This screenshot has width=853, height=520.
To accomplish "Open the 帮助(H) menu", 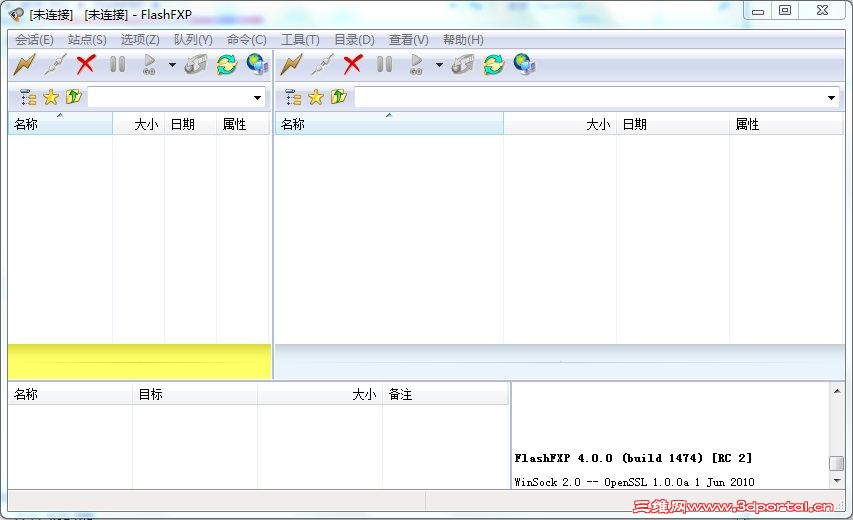I will click(x=463, y=40).
